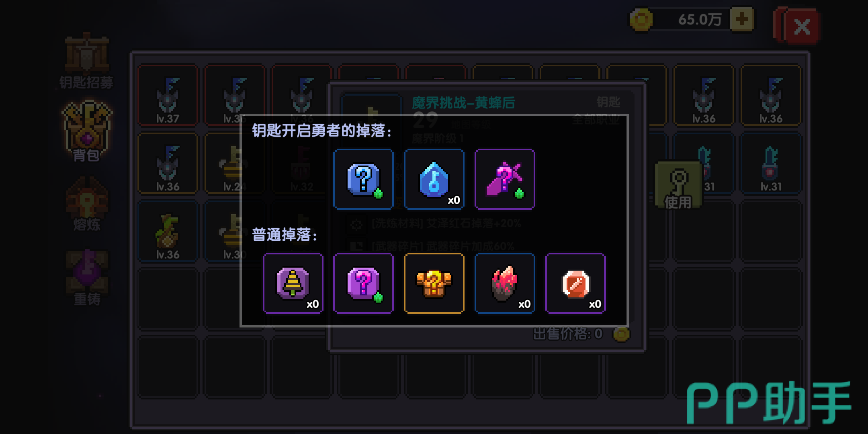Tap the orange mystery armor drop
The image size is (868, 434).
click(434, 283)
